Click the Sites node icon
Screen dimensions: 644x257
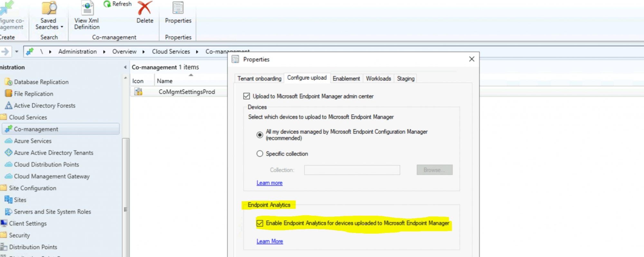coord(9,199)
